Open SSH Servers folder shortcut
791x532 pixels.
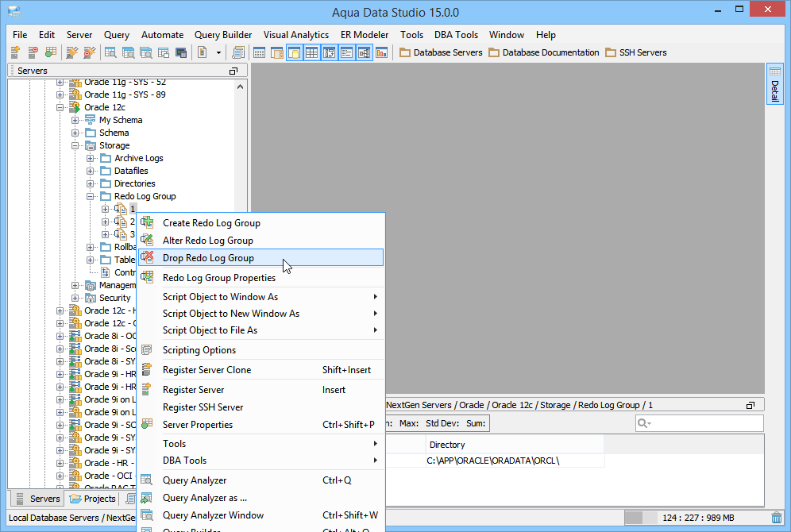(x=635, y=52)
